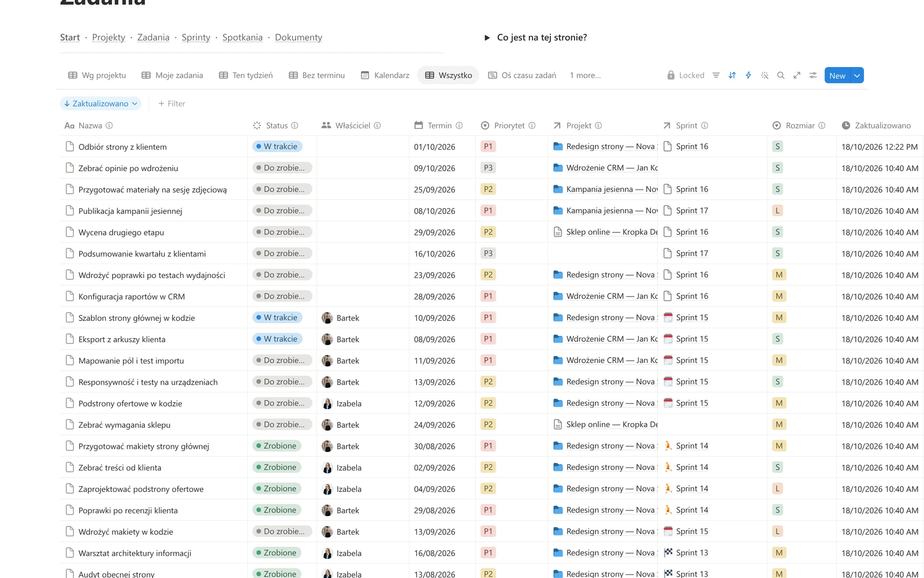
Task: Open the automations lightning icon
Action: (x=748, y=75)
